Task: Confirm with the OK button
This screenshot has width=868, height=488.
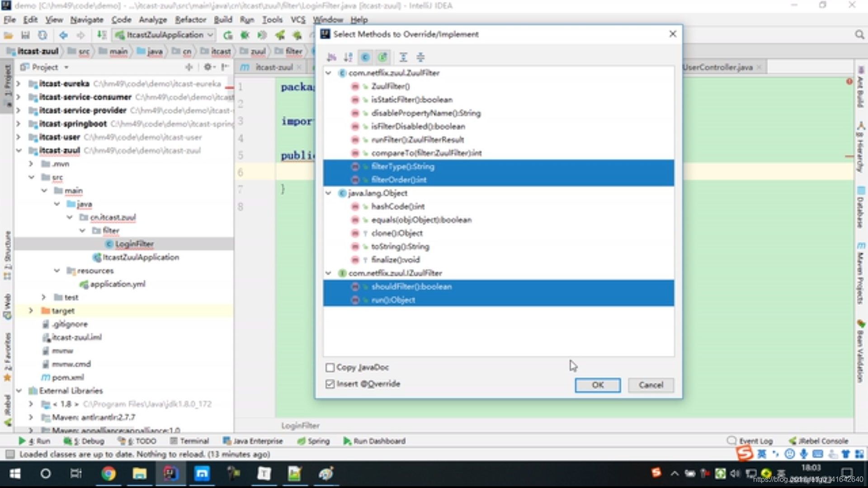Action: (598, 385)
